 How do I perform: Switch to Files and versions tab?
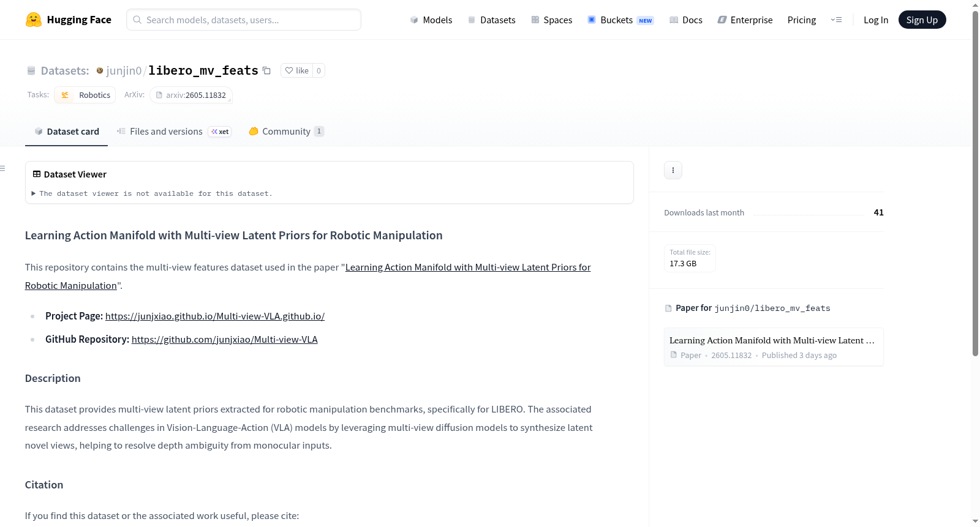pyautogui.click(x=174, y=132)
